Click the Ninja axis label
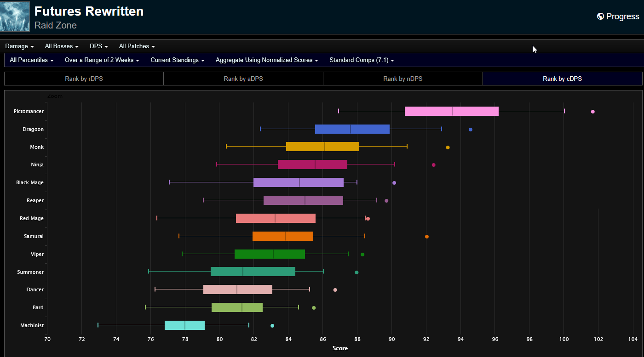The image size is (644, 357). point(37,165)
